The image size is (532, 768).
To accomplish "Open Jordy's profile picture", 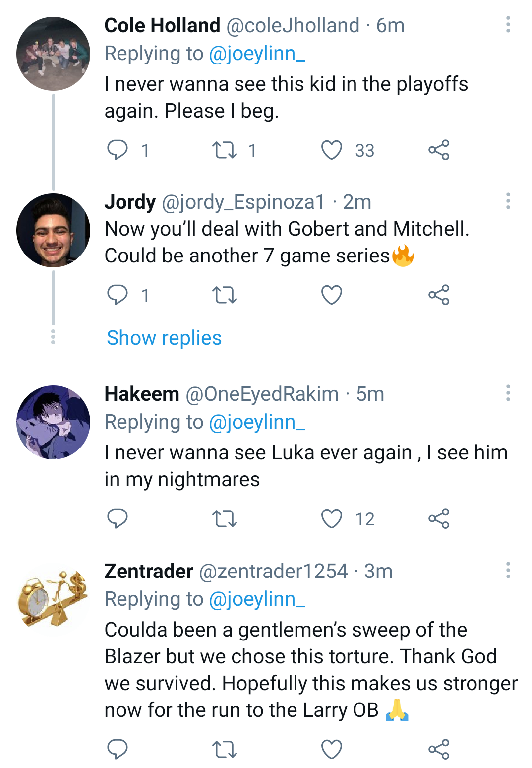I will point(54,231).
